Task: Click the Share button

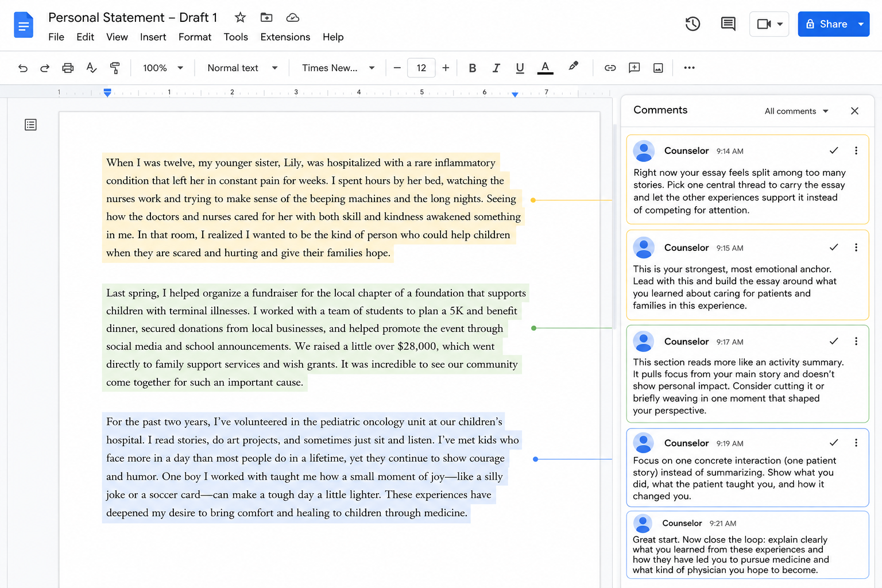Action: [826, 24]
